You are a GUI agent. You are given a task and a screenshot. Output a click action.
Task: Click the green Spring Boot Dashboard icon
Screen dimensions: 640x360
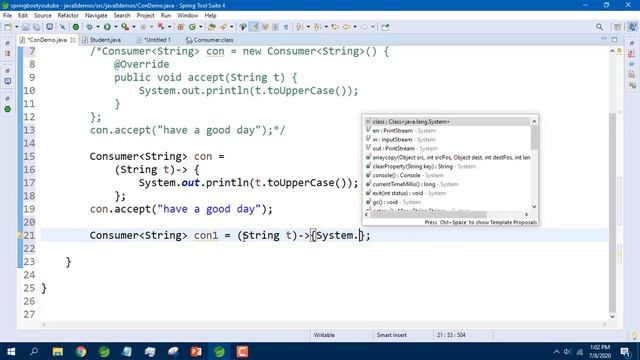(76, 27)
